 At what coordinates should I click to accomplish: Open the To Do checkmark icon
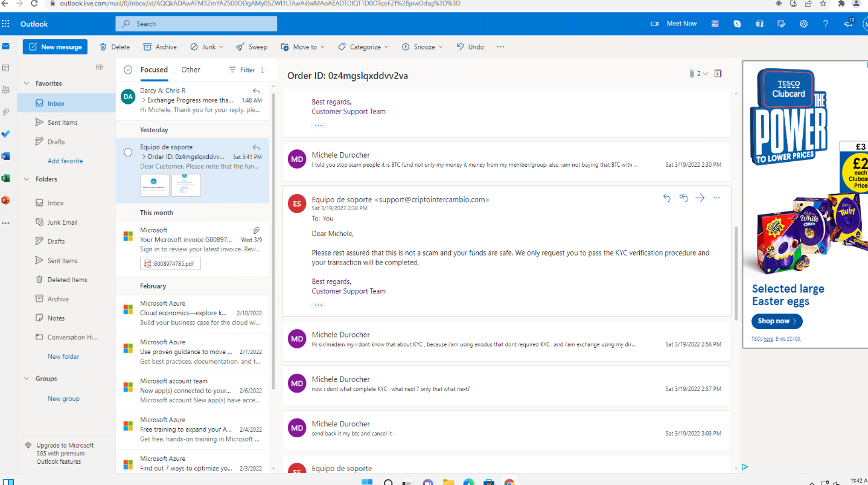pos(5,134)
